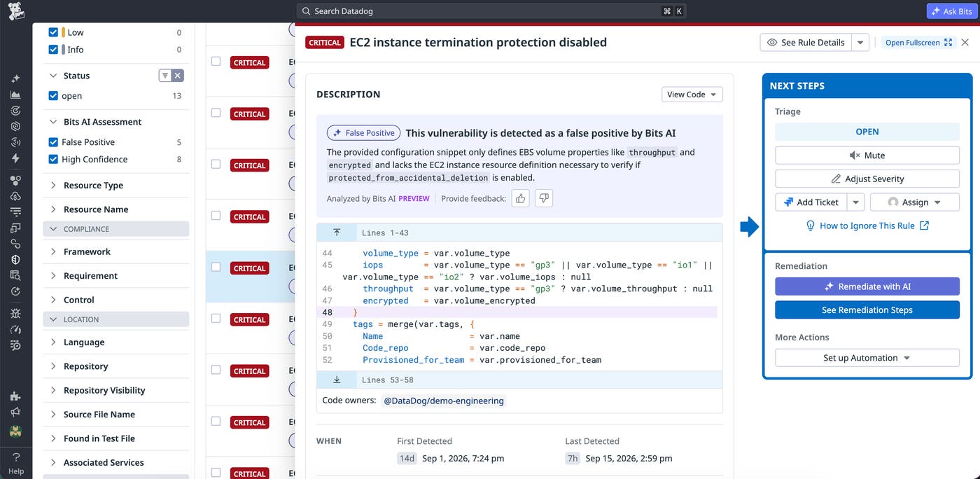Expand the Resource Name facet
Image resolution: width=980 pixels, height=479 pixels.
(53, 209)
